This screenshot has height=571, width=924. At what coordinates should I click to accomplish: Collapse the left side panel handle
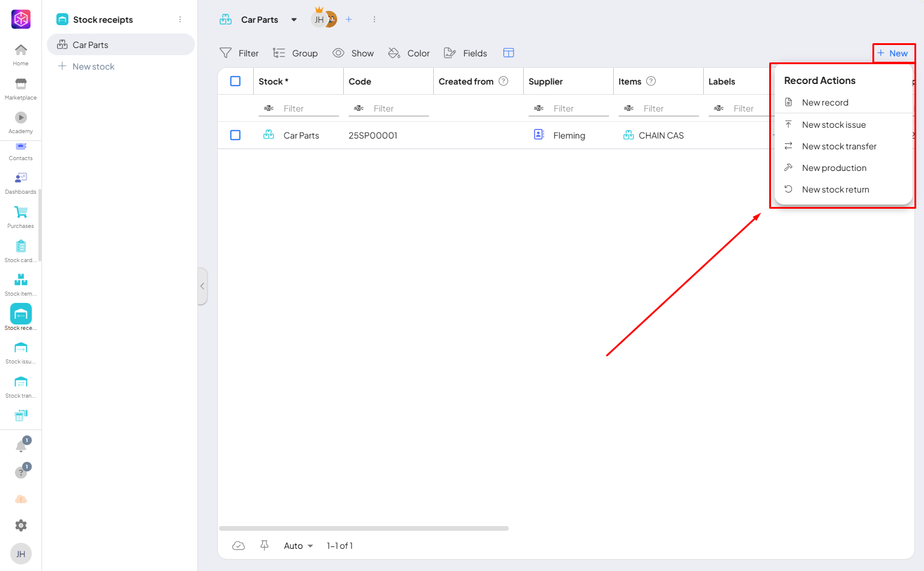[202, 286]
